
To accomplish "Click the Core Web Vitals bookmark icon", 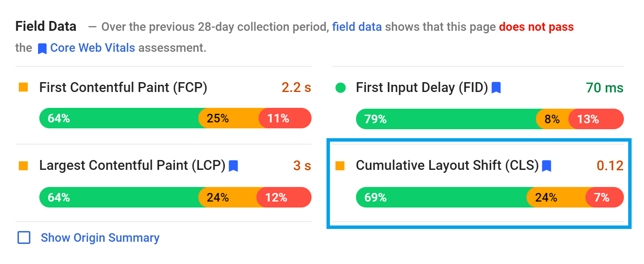I will click(41, 48).
